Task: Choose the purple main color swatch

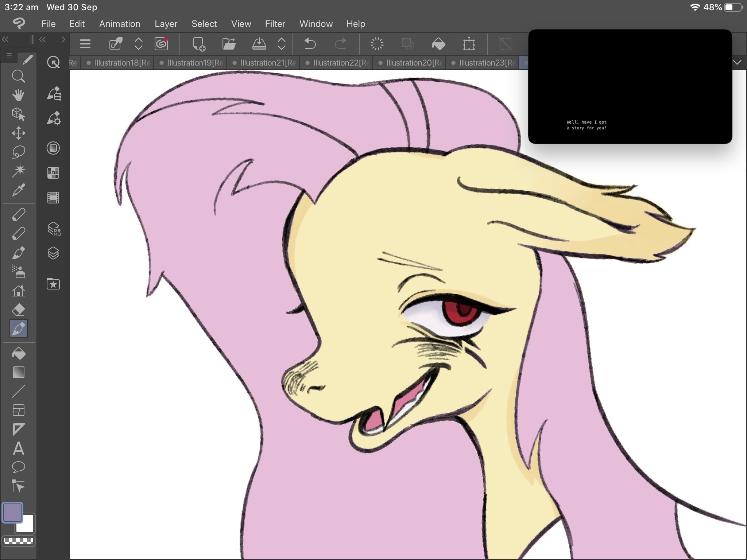Action: (12, 512)
